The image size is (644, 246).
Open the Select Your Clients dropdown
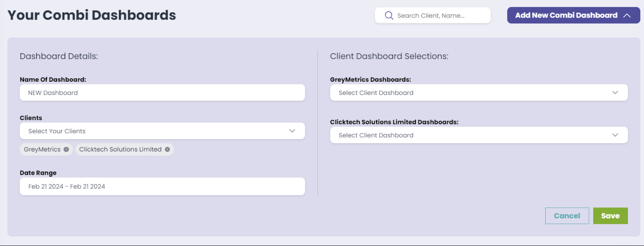coord(162,131)
